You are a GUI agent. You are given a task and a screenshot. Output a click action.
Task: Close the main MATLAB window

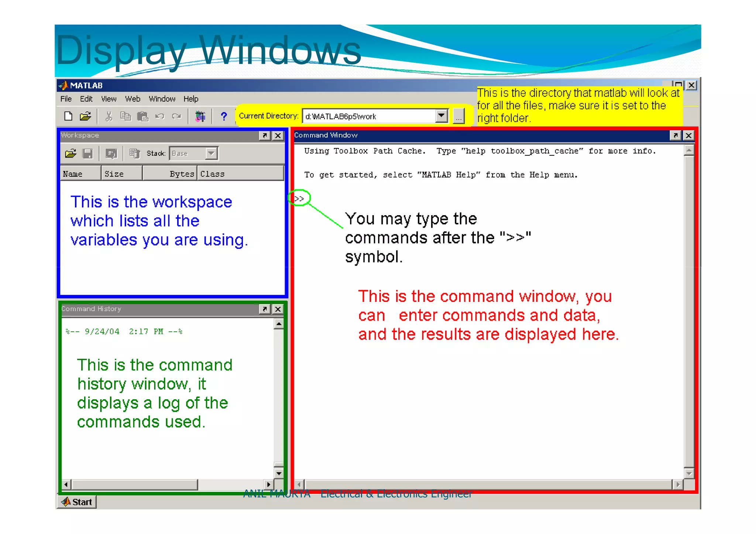pyautogui.click(x=691, y=85)
